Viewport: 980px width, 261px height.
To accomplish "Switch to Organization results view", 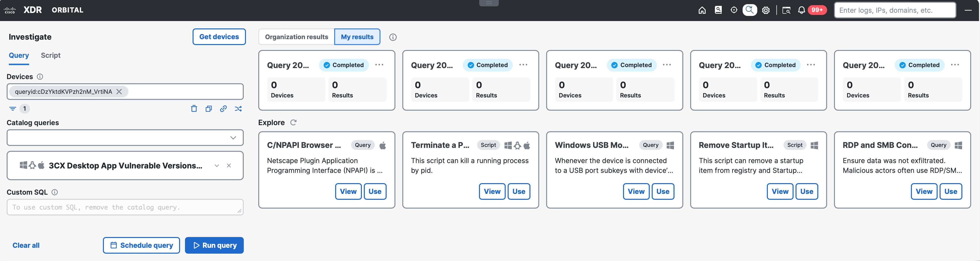I will tap(296, 37).
